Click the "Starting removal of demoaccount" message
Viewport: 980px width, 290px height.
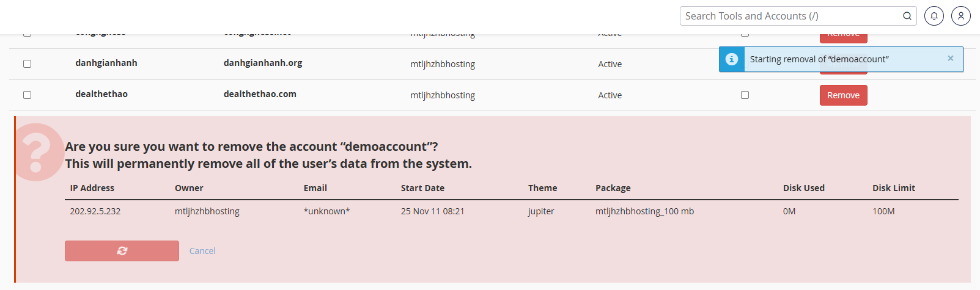[819, 59]
